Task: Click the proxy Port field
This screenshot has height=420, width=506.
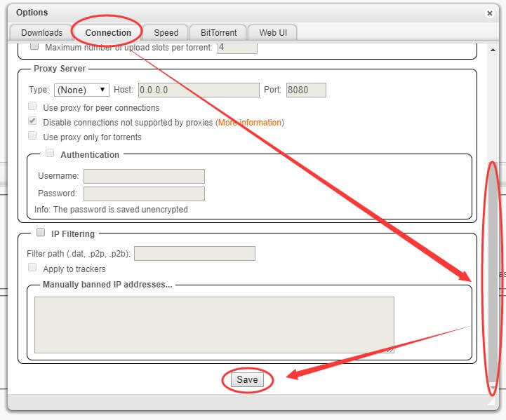Action: pyautogui.click(x=306, y=90)
